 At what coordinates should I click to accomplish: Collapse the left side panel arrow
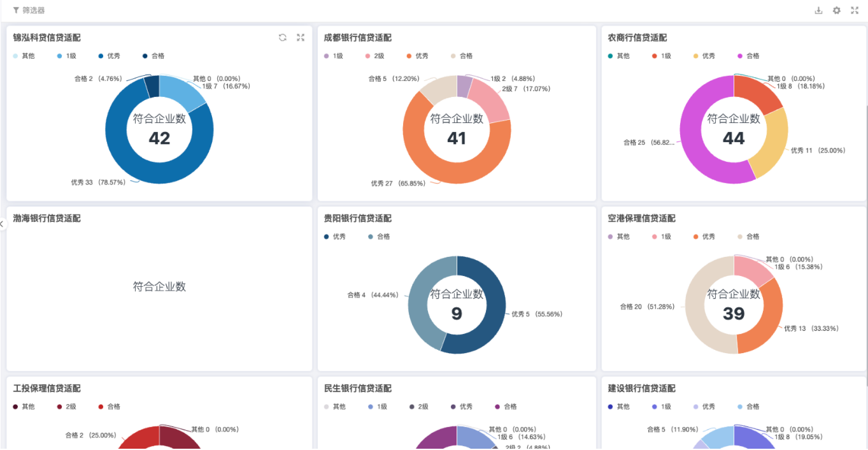coord(3,224)
